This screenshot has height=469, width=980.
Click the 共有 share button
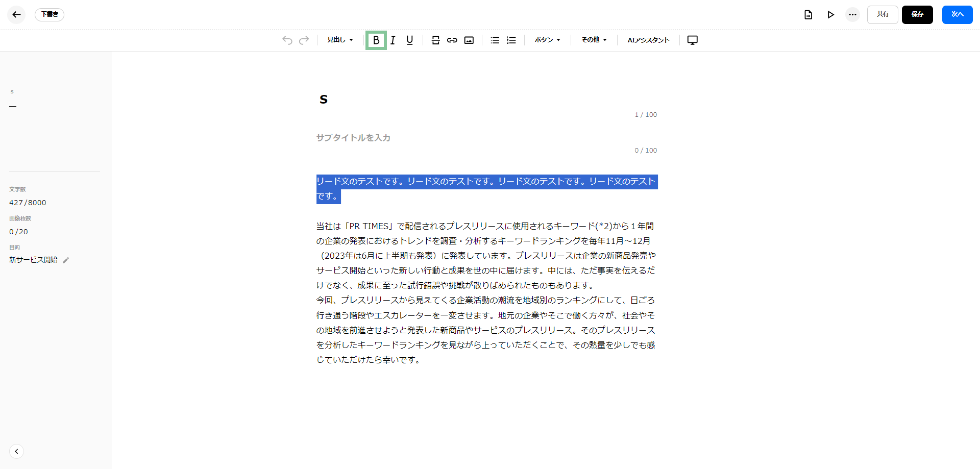(x=883, y=15)
